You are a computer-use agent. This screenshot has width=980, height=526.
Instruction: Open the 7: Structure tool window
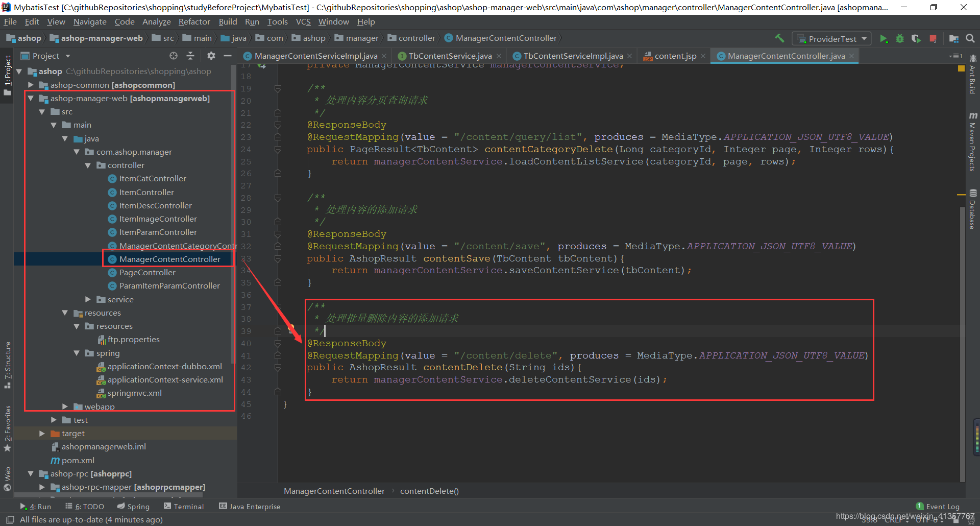[7, 365]
